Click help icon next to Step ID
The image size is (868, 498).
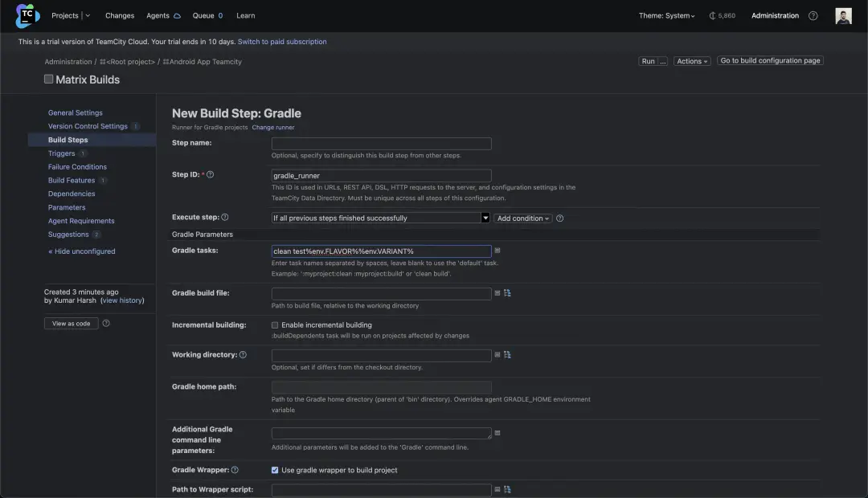click(x=211, y=174)
